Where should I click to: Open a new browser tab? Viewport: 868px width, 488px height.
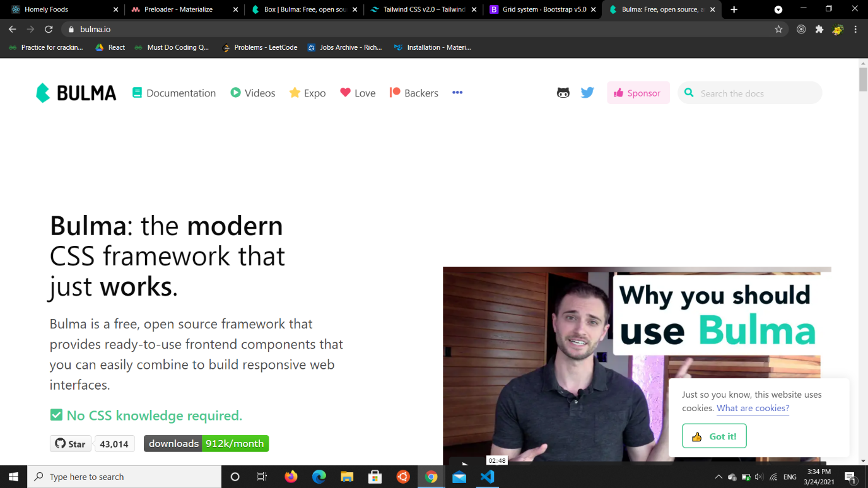[x=734, y=9]
